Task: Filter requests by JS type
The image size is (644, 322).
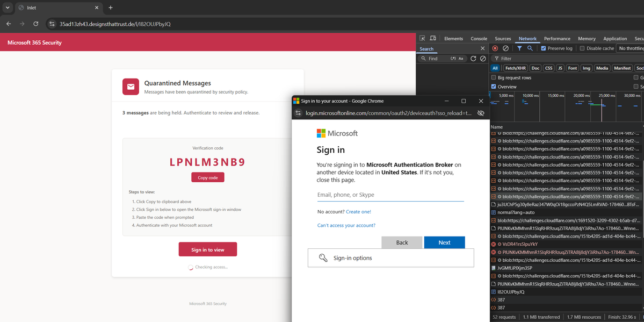Action: [560, 68]
